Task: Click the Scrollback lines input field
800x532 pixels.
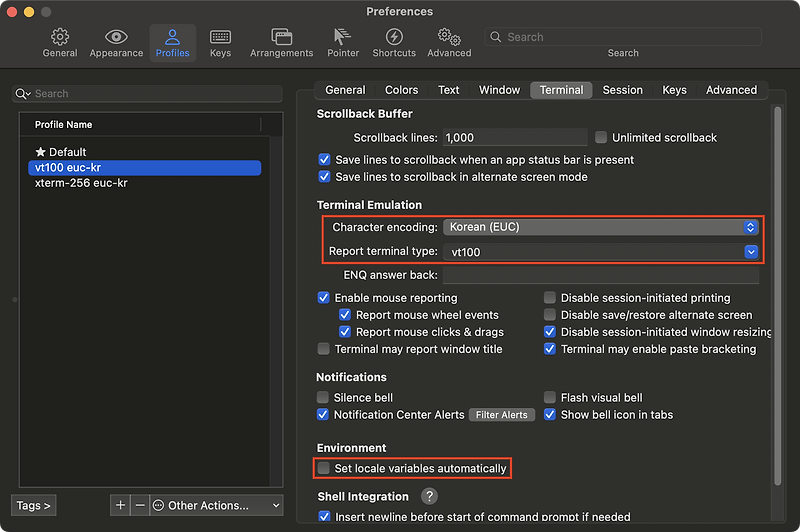Action: [515, 137]
